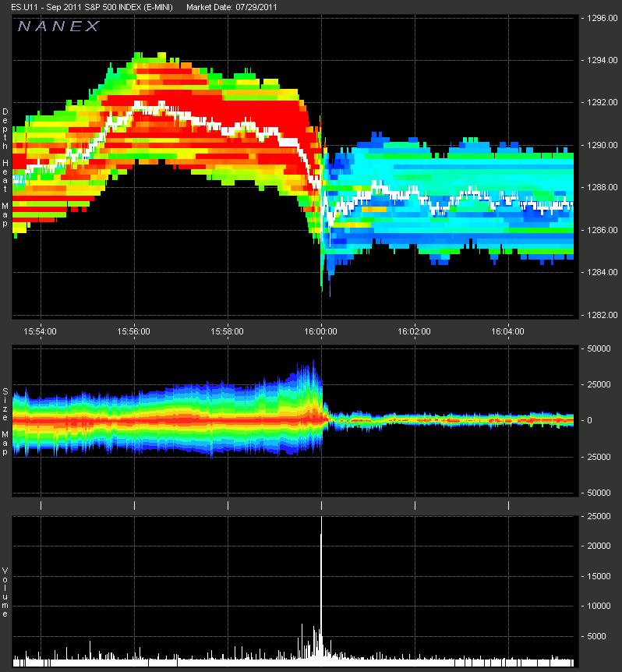
Task: Click the Volume panel vertical label
Action: point(5,592)
